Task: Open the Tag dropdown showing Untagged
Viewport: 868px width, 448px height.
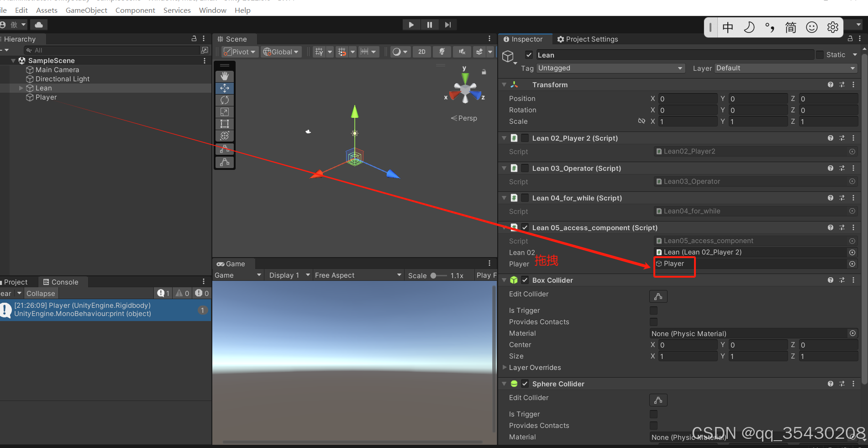Action: pyautogui.click(x=610, y=68)
